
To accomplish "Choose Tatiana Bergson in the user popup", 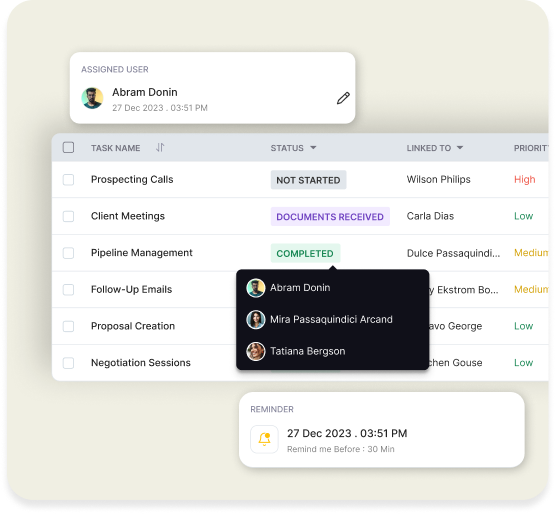I will tap(307, 351).
